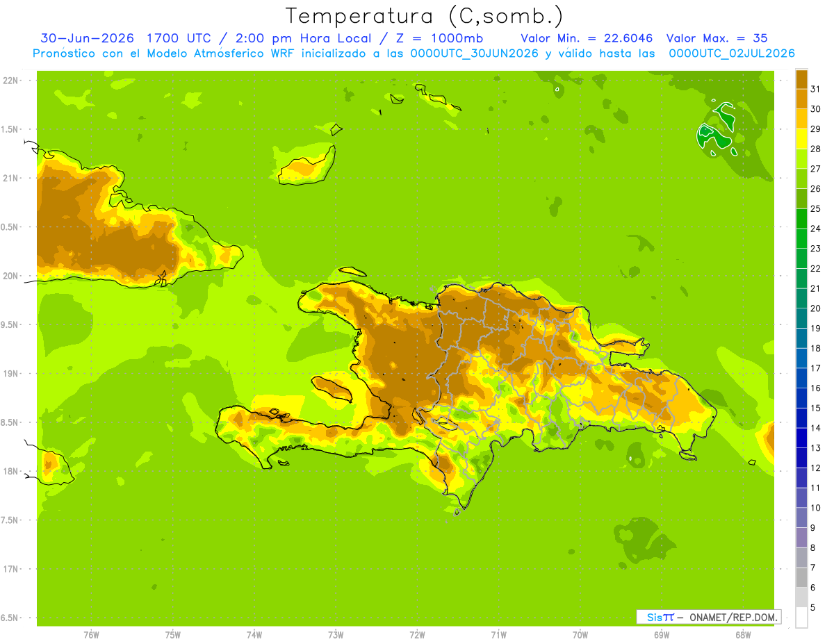Viewport: 834px width, 644px height.
Task: Click the "7.5N" latitude axis label
Action: (10, 520)
